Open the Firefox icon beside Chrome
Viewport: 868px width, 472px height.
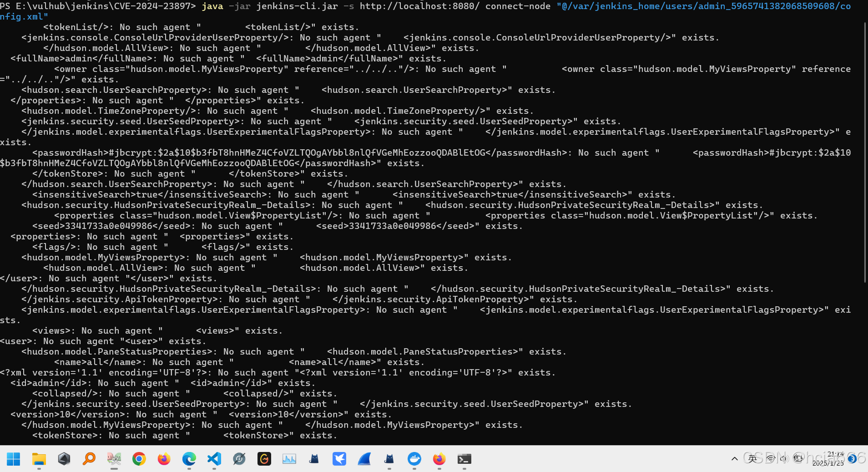pyautogui.click(x=164, y=459)
